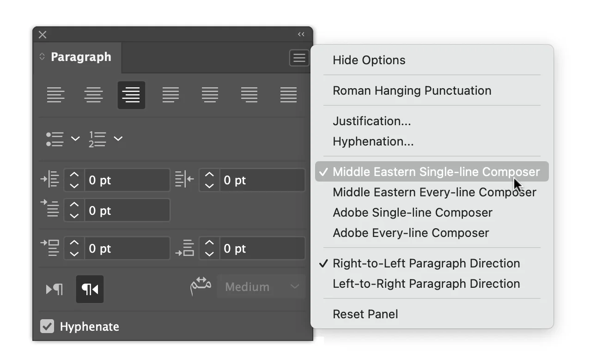Justify with last line aligned right
Image resolution: width=590 pixels, height=364 pixels.
click(249, 95)
